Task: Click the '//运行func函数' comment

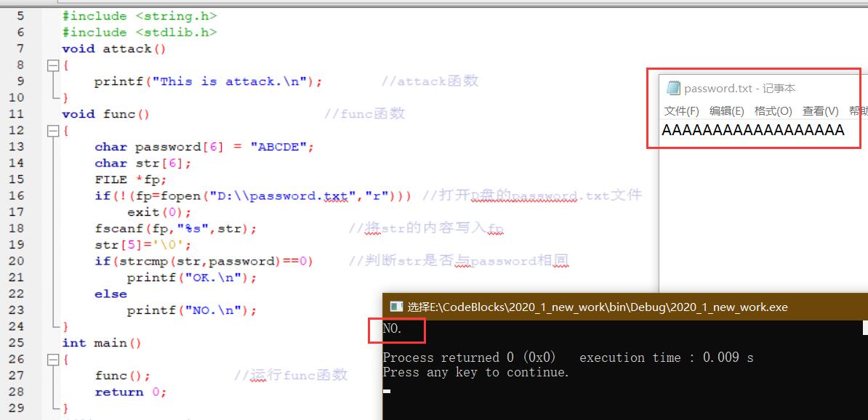Action: [291, 375]
